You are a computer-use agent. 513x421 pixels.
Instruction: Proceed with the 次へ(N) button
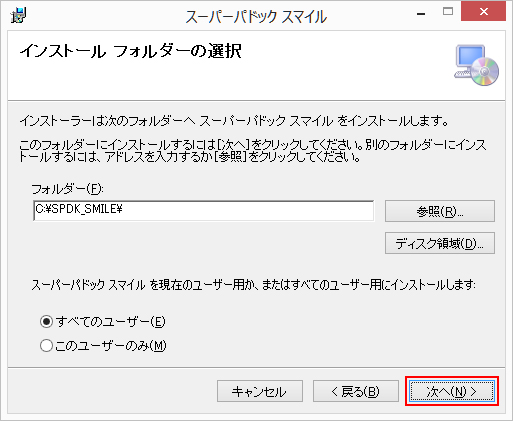(452, 391)
